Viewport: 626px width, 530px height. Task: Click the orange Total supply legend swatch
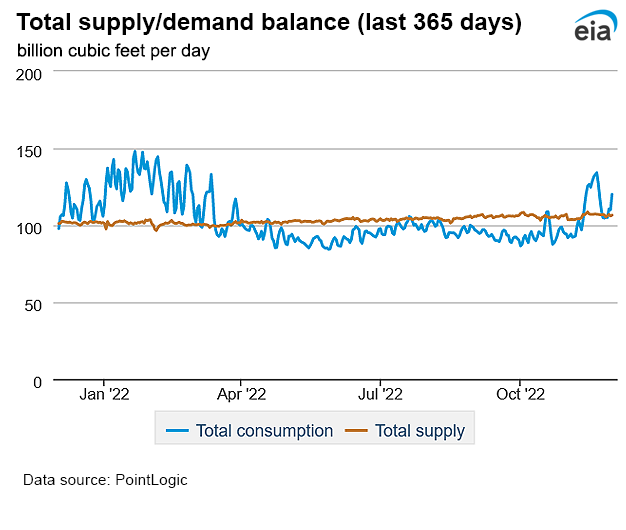pyautogui.click(x=356, y=430)
